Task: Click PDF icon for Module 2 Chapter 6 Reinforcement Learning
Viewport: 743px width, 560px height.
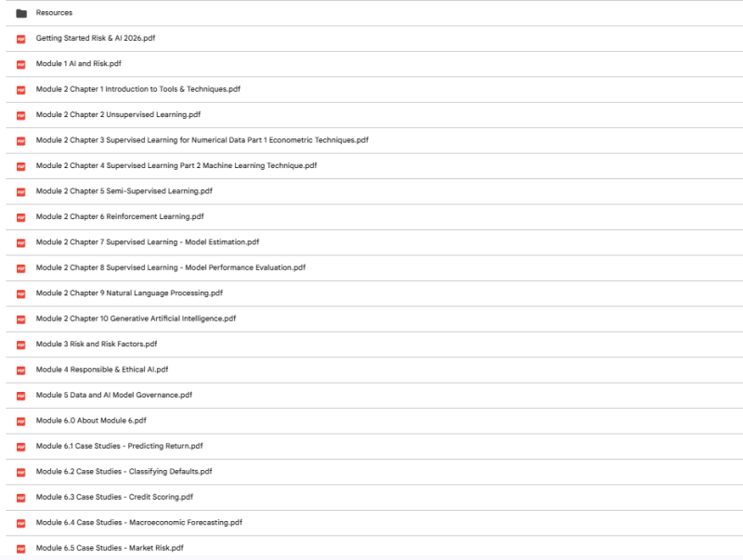Action: pyautogui.click(x=21, y=217)
